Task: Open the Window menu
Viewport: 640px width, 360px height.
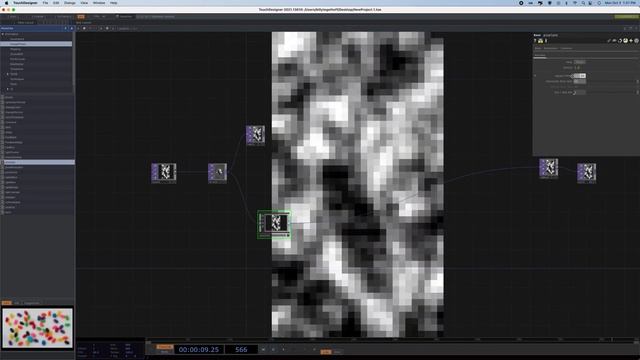Action: point(99,3)
